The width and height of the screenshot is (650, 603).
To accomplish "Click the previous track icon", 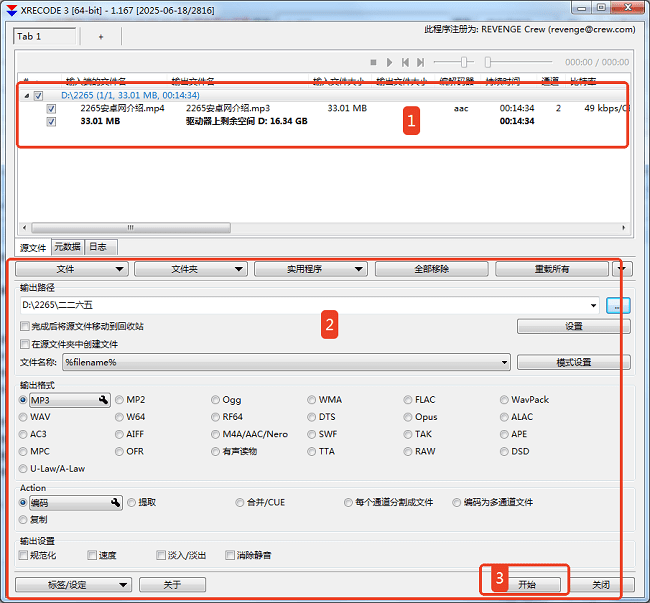I will (x=405, y=62).
